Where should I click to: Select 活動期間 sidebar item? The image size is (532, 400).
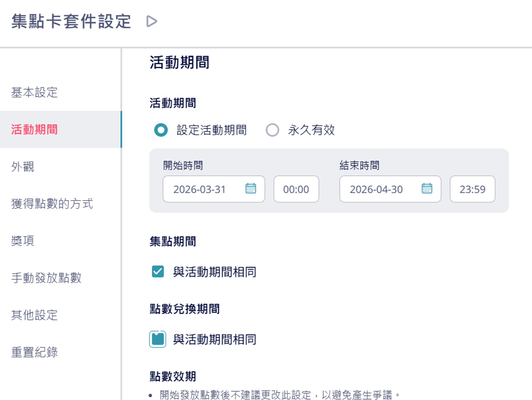34,130
